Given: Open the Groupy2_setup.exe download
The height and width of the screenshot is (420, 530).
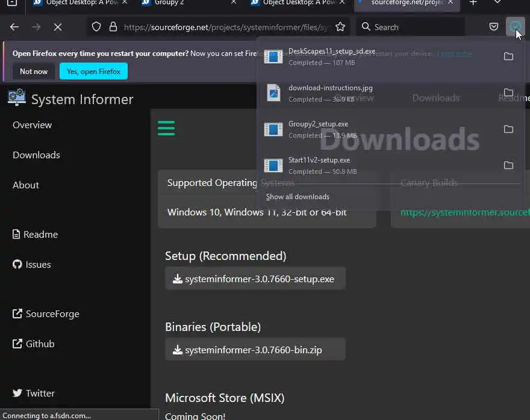Looking at the screenshot, I should (378, 129).
